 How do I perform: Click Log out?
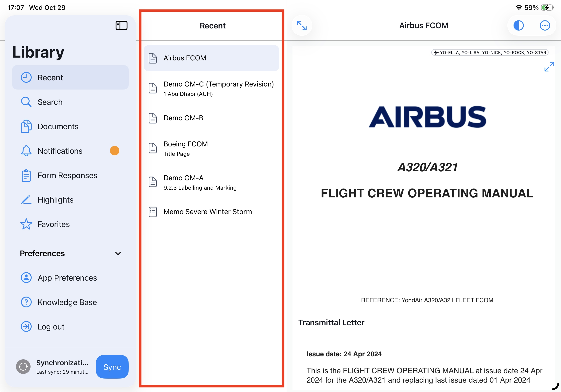click(x=51, y=327)
